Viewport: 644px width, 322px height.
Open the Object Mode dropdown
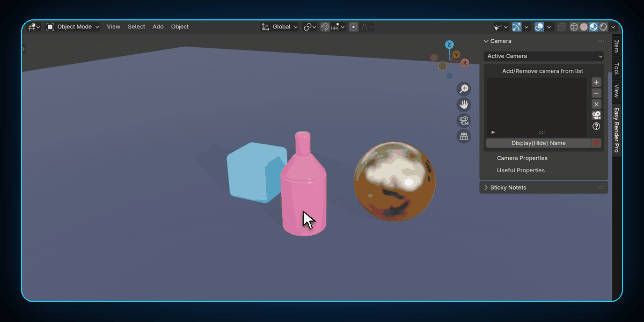pos(73,26)
